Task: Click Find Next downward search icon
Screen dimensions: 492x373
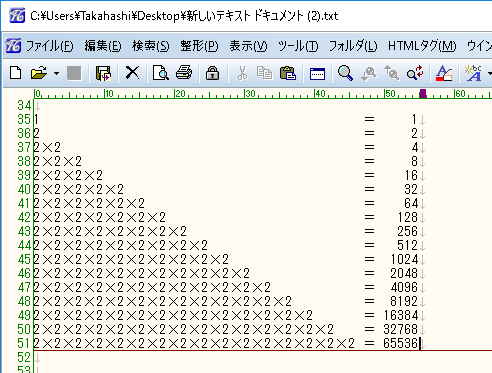Action: point(369,73)
